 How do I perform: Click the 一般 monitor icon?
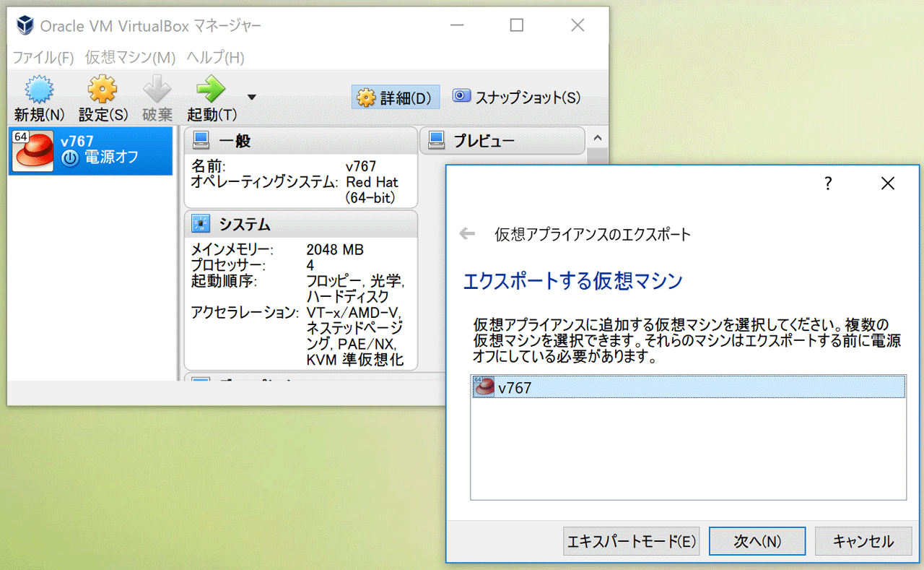click(x=201, y=140)
